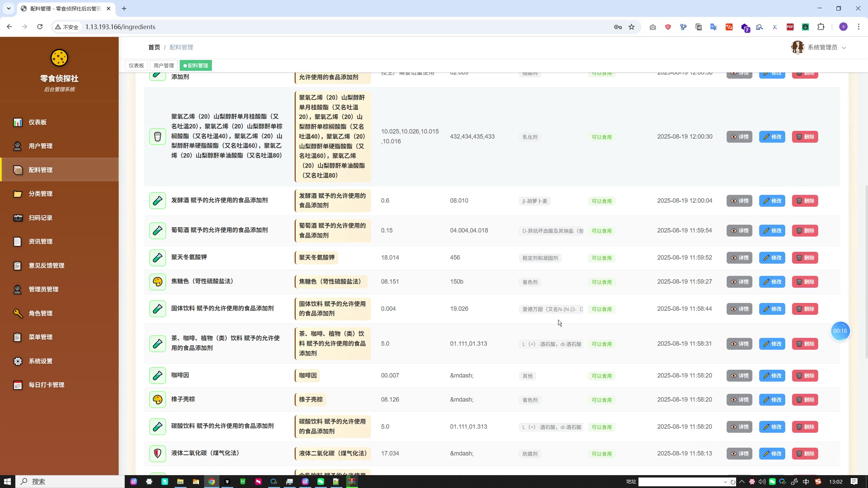Viewport: 868px width, 488px height.
Task: Click the 零食侦探社 cookie logo
Action: tap(59, 58)
